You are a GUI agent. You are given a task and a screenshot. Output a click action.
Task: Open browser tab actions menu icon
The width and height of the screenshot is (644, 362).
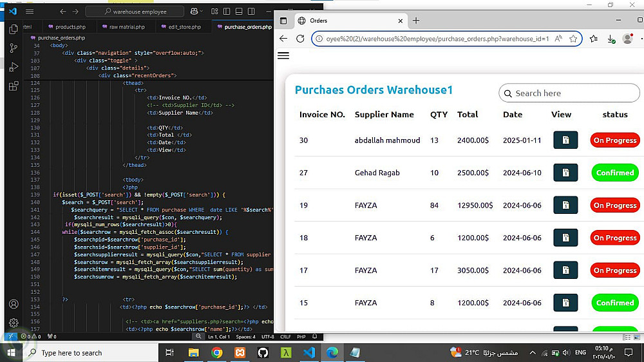point(283,21)
